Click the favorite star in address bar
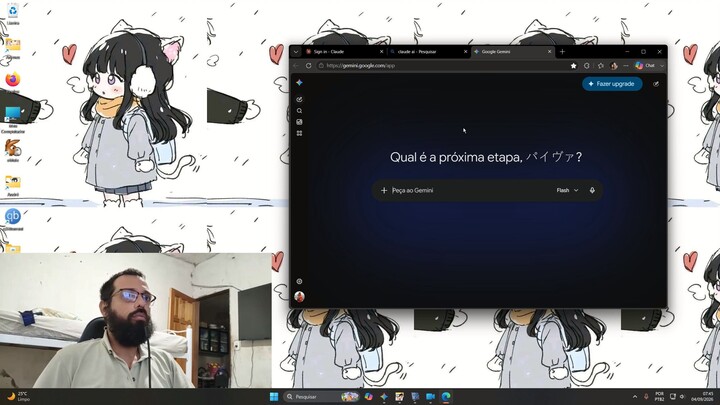This screenshot has height=405, width=720. [574, 66]
